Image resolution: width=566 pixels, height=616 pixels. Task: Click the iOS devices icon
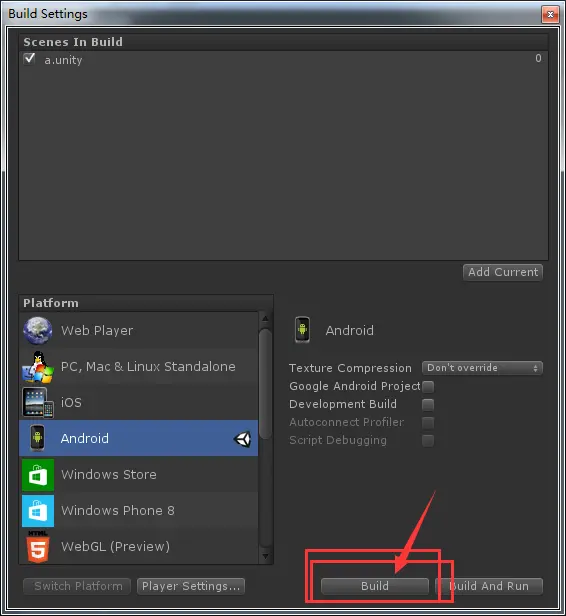click(38, 403)
